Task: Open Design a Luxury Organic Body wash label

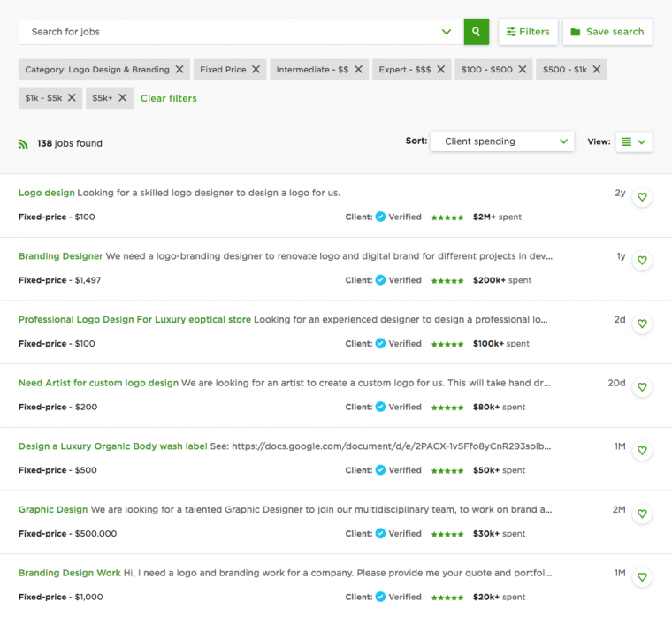Action: click(x=112, y=446)
